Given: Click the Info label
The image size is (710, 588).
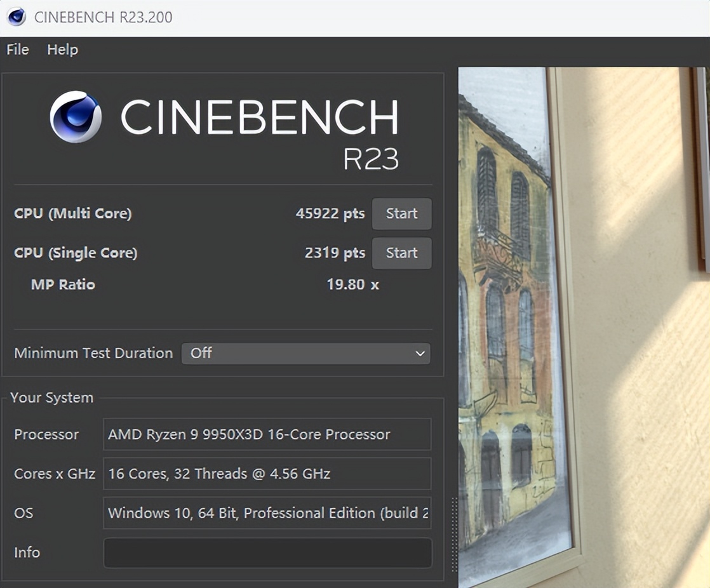Looking at the screenshot, I should [x=27, y=552].
